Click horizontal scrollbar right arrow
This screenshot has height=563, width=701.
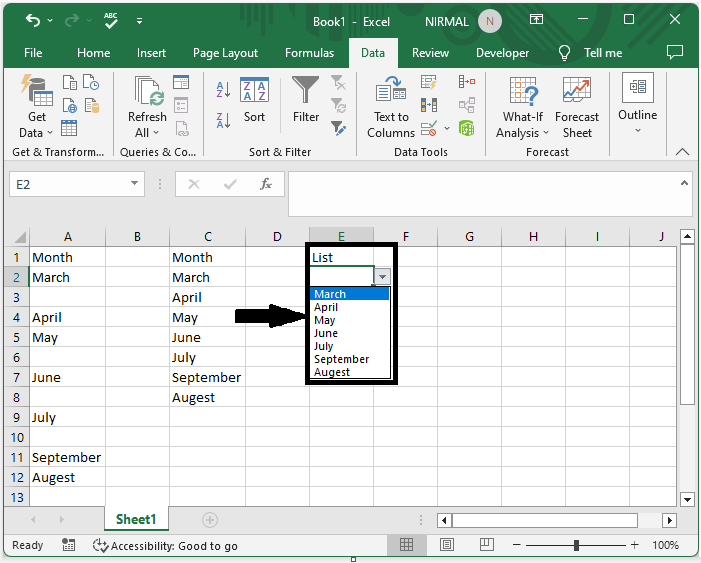tap(669, 520)
